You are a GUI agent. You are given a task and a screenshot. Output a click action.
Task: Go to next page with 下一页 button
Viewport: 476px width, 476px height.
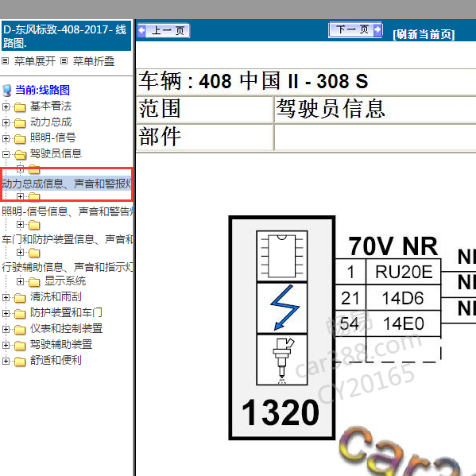(x=355, y=29)
